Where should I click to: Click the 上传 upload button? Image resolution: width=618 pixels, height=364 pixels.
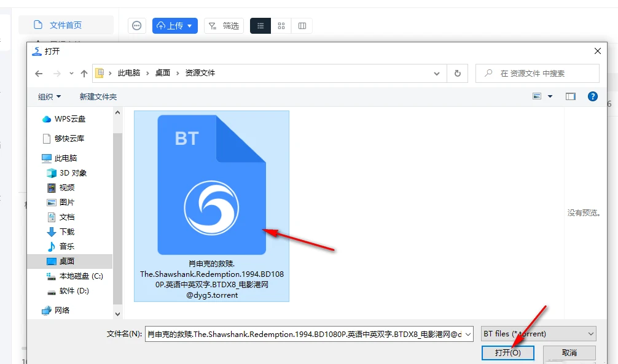point(175,26)
